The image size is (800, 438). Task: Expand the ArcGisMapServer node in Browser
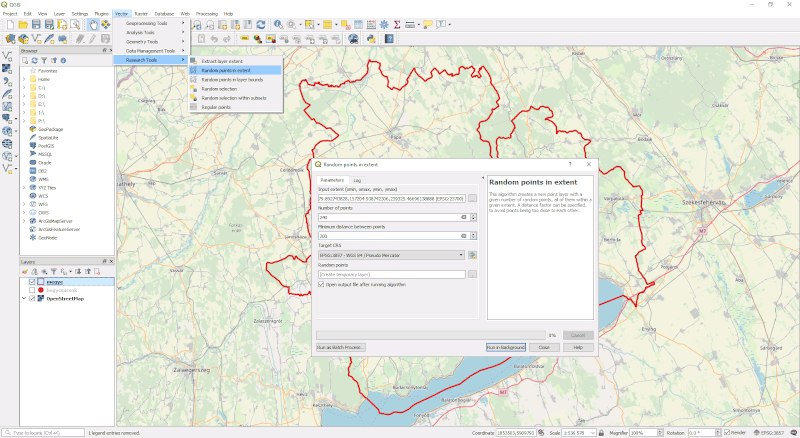(23, 221)
